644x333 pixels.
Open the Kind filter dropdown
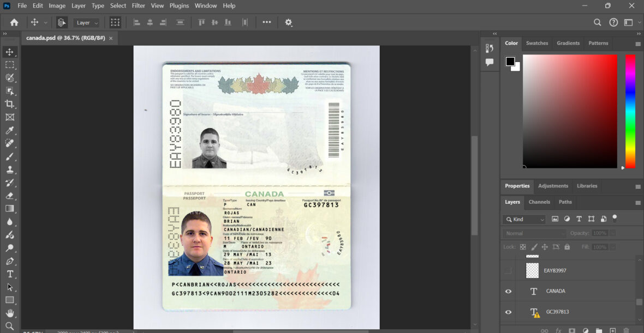pyautogui.click(x=524, y=220)
